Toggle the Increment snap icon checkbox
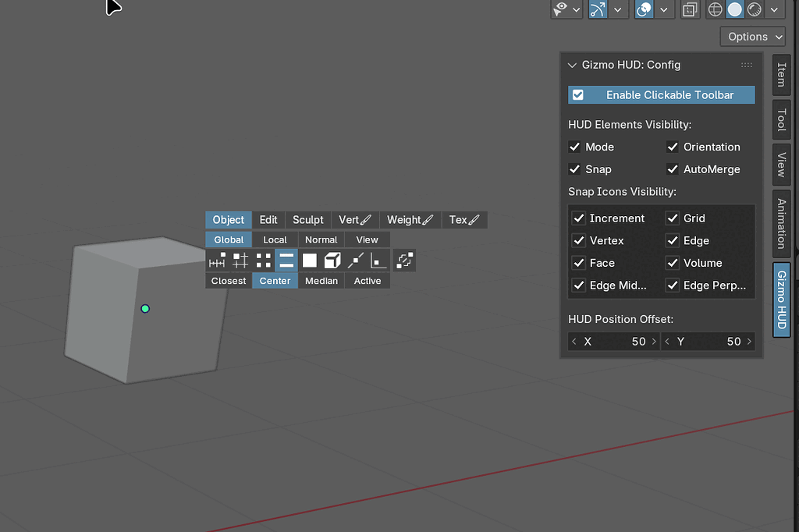The width and height of the screenshot is (799, 532). tap(579, 218)
